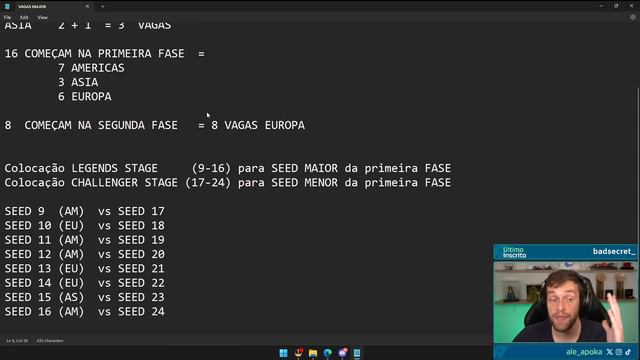Click the '8 COMEÇAM NA SEGUNDA FASE' text
640x360 pixels.
tap(91, 125)
